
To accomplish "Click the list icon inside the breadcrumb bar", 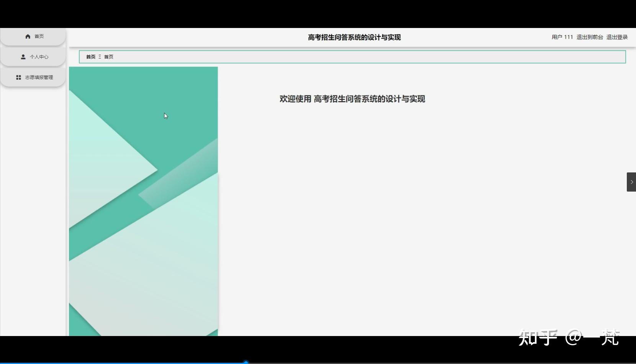I will pos(99,56).
